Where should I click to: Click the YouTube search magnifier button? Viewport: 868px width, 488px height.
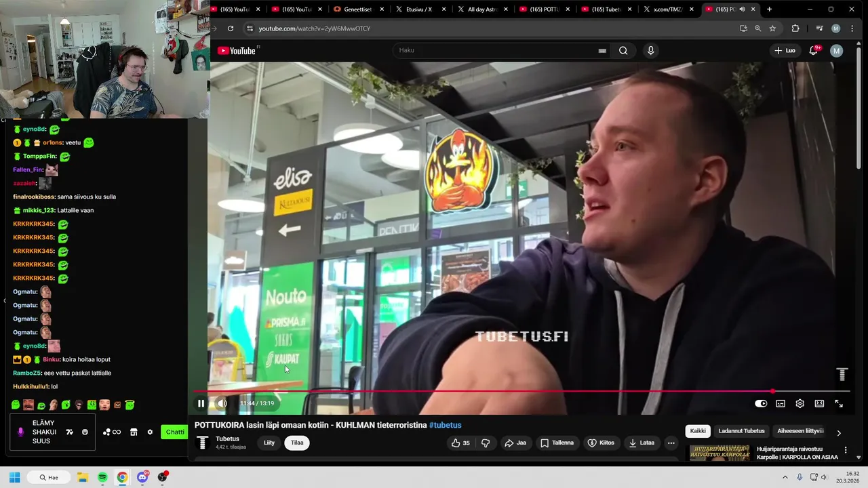click(623, 50)
